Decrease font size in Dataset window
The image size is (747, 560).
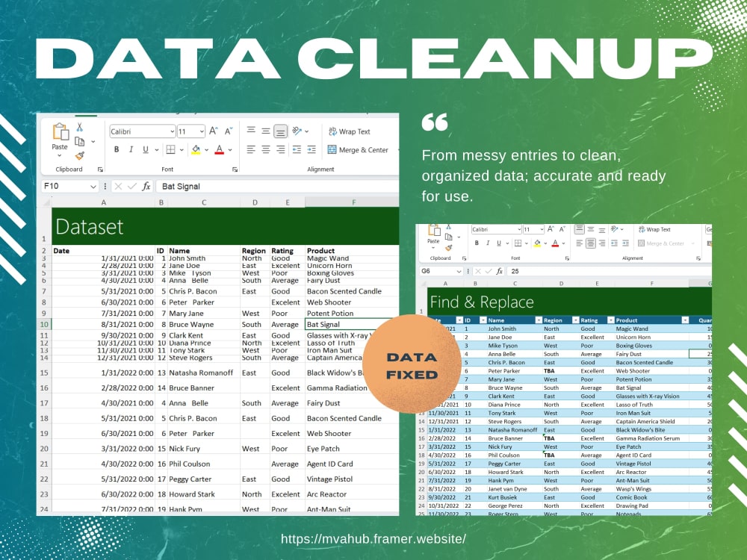[229, 131]
